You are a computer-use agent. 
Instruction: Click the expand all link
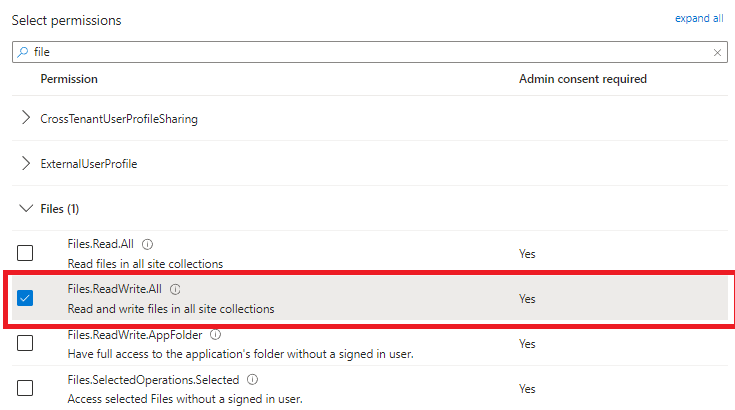(x=699, y=19)
